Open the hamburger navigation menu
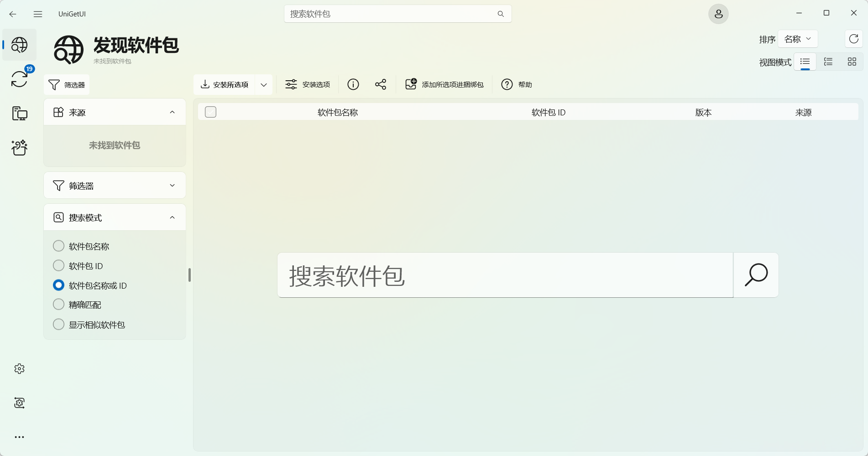The width and height of the screenshot is (868, 456). (x=38, y=14)
